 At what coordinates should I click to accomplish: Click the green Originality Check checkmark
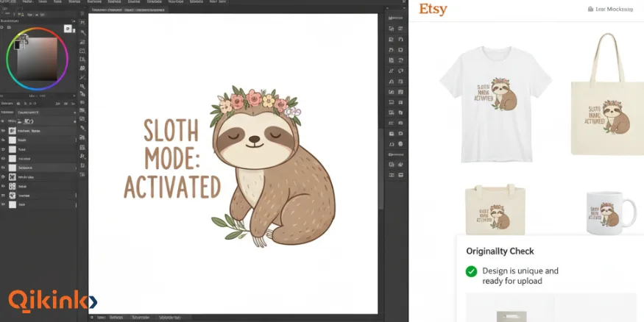point(471,271)
